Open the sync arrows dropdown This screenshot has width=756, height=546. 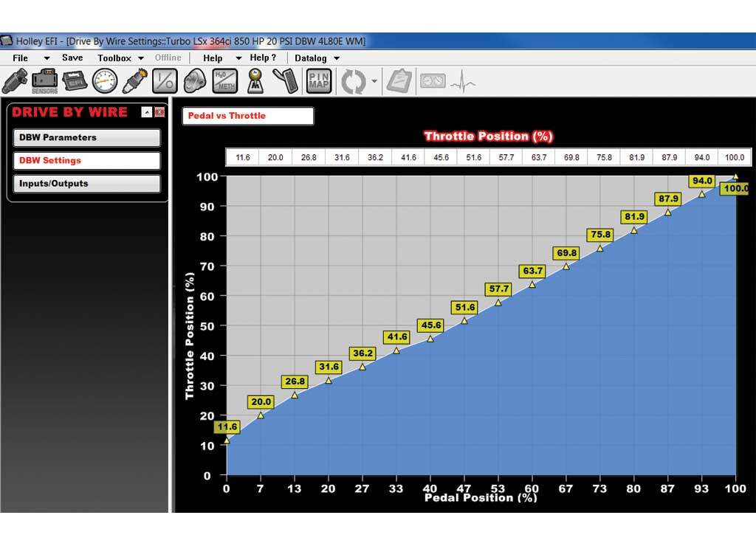pyautogui.click(x=374, y=81)
